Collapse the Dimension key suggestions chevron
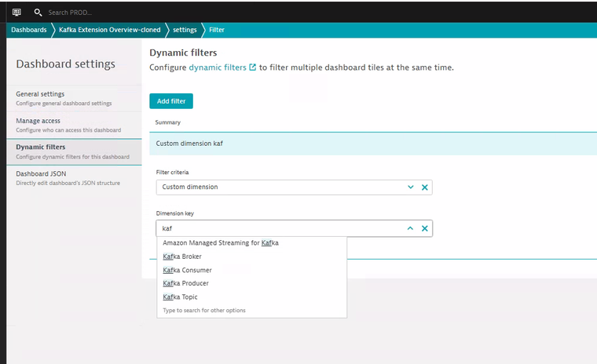The width and height of the screenshot is (597, 364). 410,228
